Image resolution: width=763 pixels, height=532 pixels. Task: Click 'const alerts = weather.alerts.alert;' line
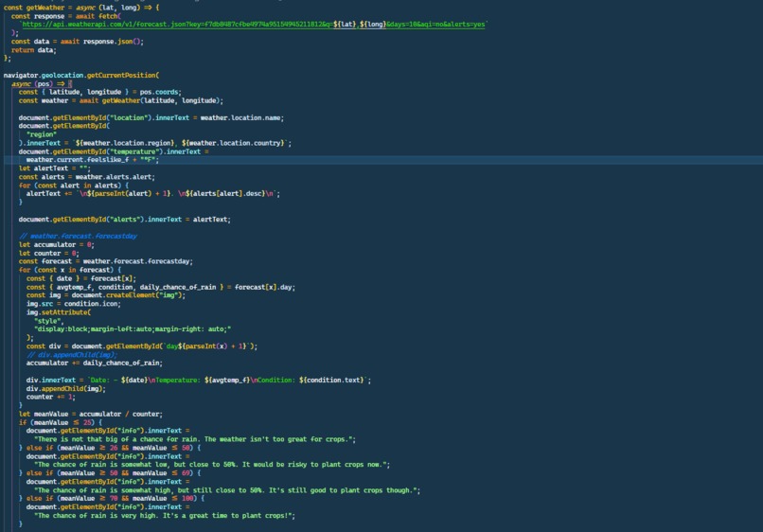(86, 177)
